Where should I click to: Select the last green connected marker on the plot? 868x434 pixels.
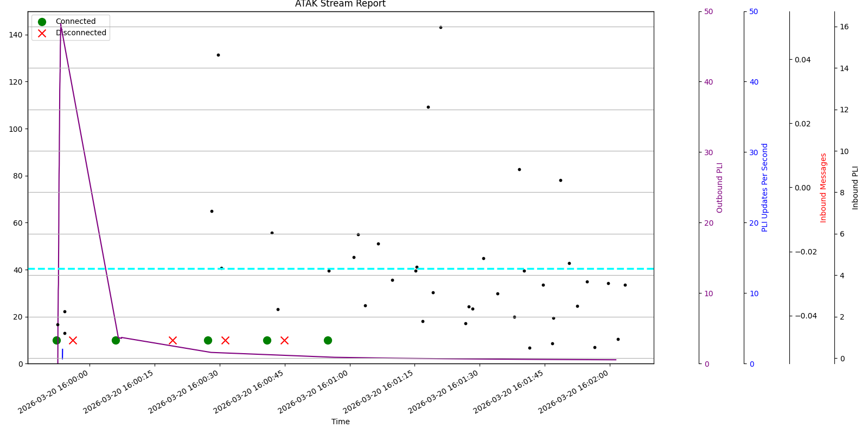tap(328, 340)
